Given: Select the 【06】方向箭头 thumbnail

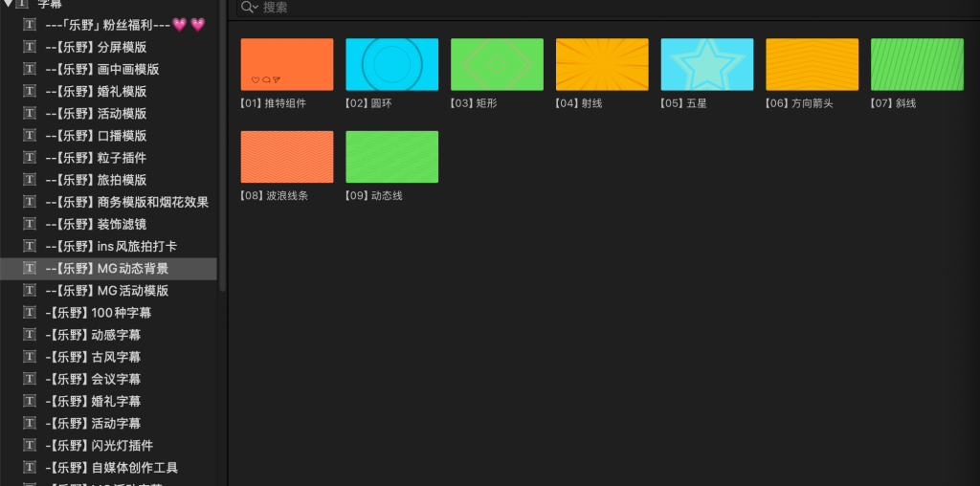Looking at the screenshot, I should 812,64.
